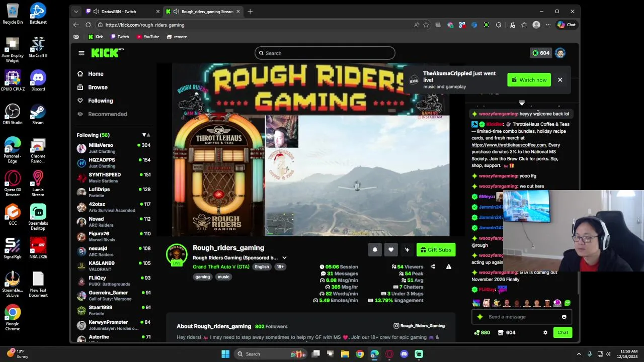644x362 pixels.
Task: Open SYNTHSPEED channel in following list
Action: (x=113, y=177)
